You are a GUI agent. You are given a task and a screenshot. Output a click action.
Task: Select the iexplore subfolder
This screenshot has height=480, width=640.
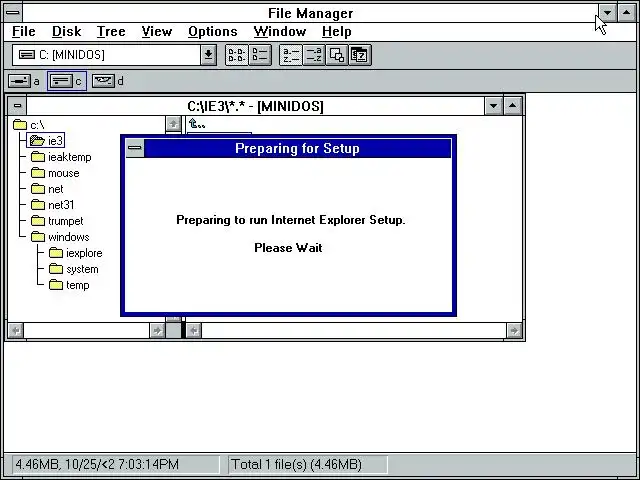(76, 253)
